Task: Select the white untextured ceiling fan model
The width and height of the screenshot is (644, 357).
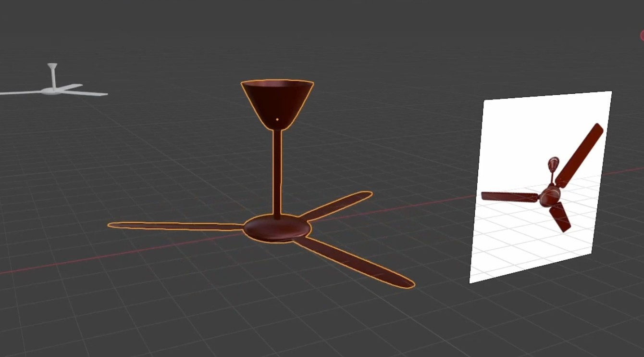Action: click(53, 89)
